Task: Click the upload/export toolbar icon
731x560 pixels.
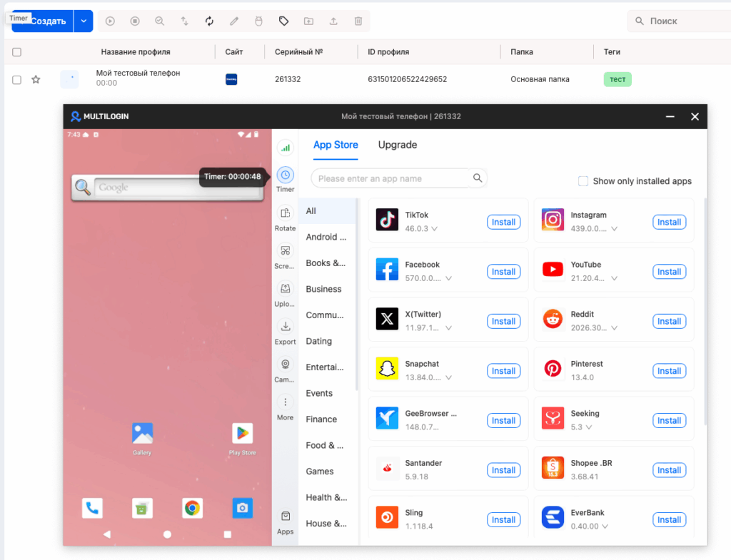Action: tap(333, 21)
